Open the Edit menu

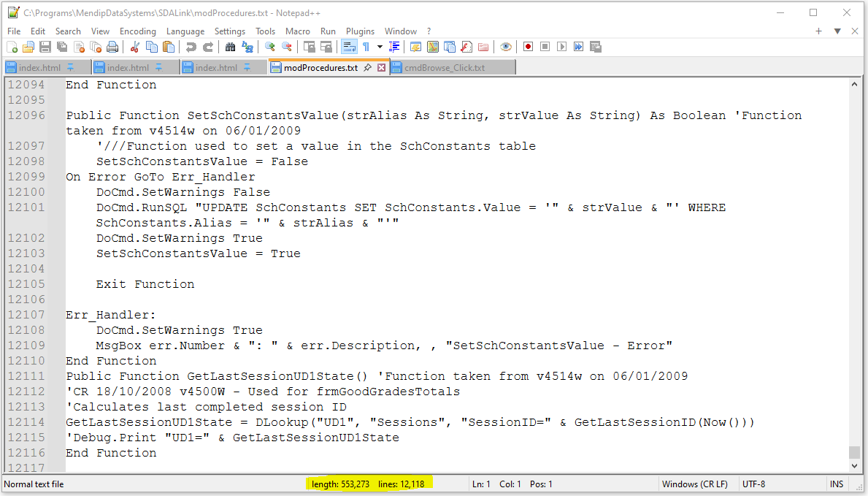point(38,31)
